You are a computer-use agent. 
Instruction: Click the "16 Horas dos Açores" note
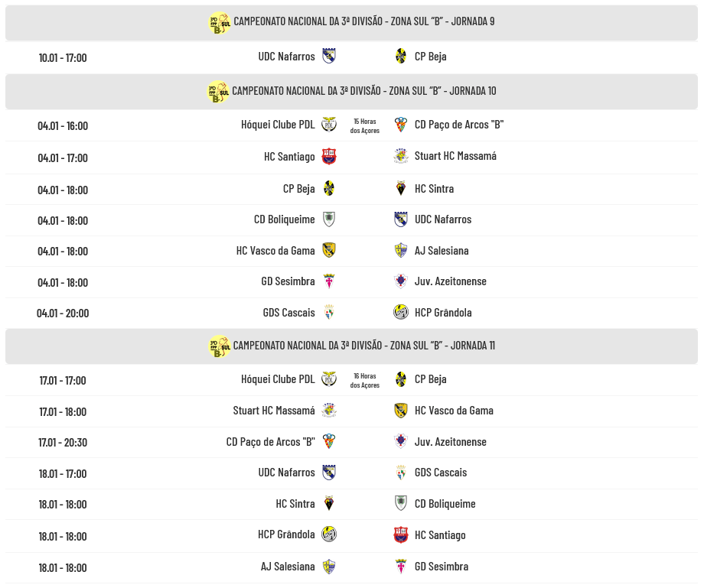tap(364, 381)
